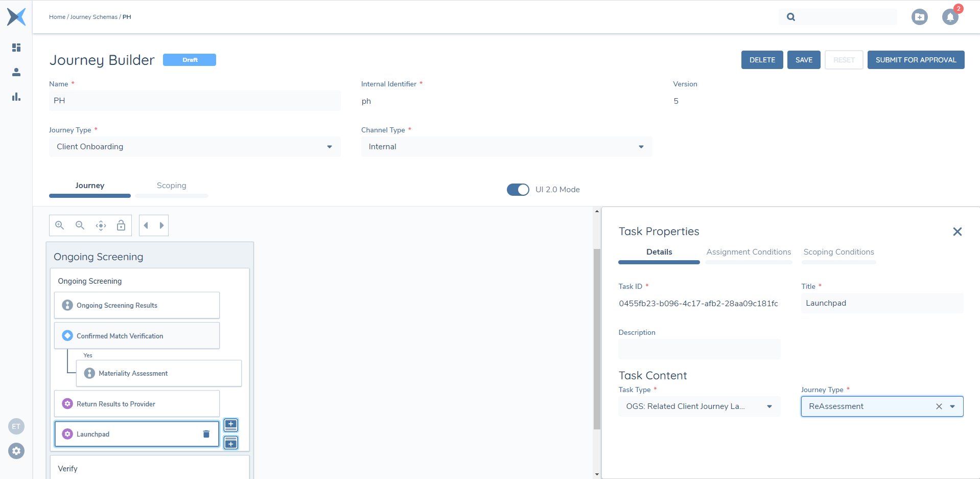Open the dashboard icon in the left sidebar
The width and height of the screenshot is (980, 479).
[16, 48]
